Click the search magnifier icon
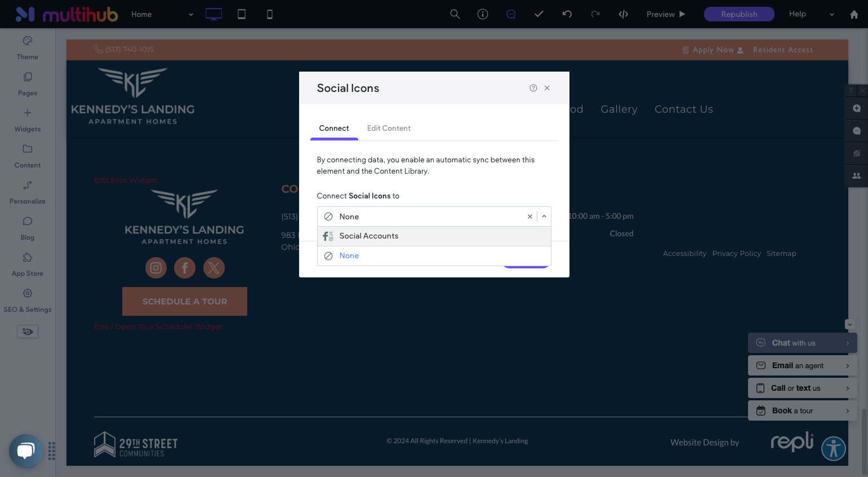Image resolution: width=868 pixels, height=477 pixels. [455, 14]
